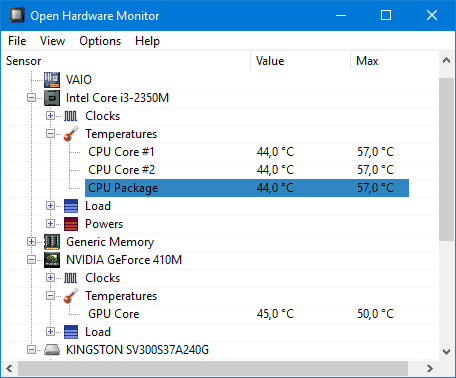Viewport: 456px width, 378px height.
Task: Click the CPU Clocks waveform icon
Action: click(70, 116)
